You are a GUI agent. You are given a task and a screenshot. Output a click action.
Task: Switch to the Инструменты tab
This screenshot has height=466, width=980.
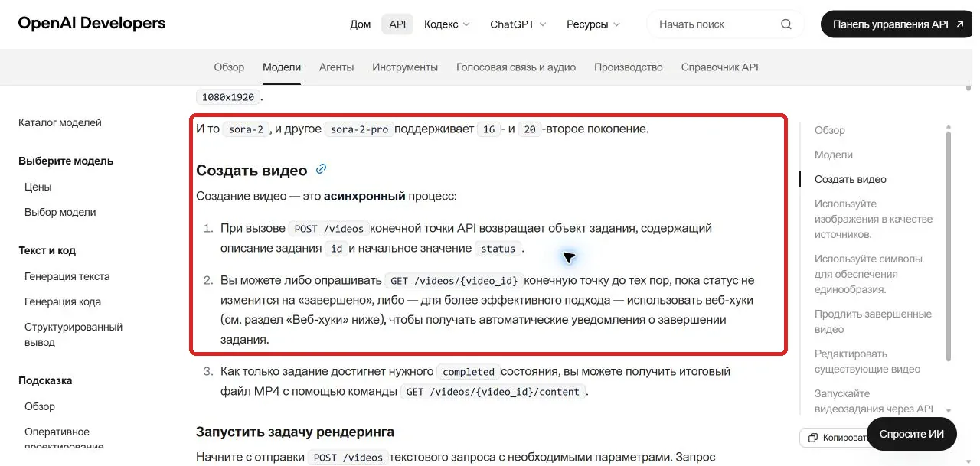pyautogui.click(x=405, y=67)
